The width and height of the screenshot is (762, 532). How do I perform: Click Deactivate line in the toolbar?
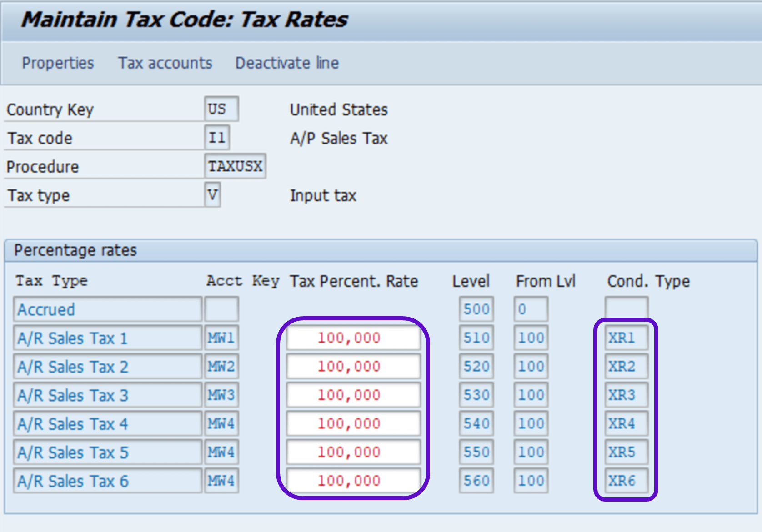[286, 63]
